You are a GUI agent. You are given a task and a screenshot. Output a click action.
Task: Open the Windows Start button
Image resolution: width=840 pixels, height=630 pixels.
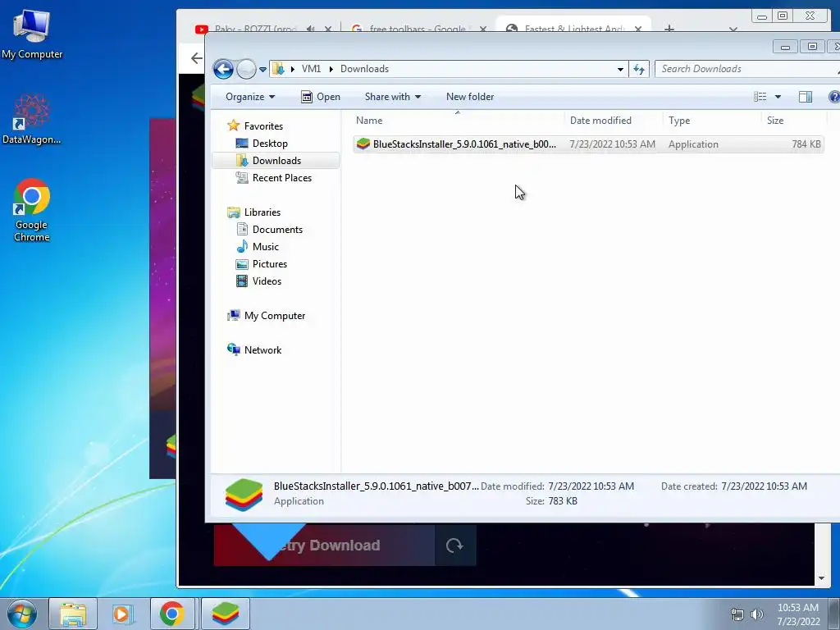(x=22, y=614)
